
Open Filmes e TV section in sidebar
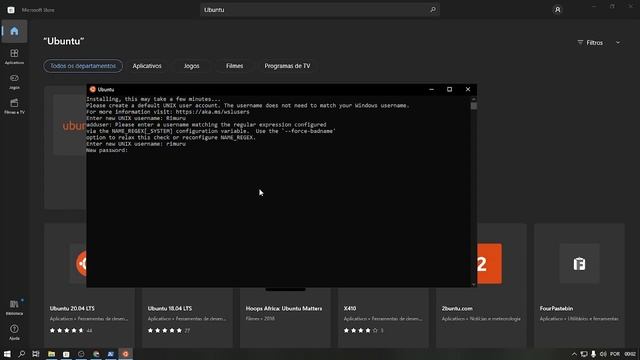[x=14, y=106]
